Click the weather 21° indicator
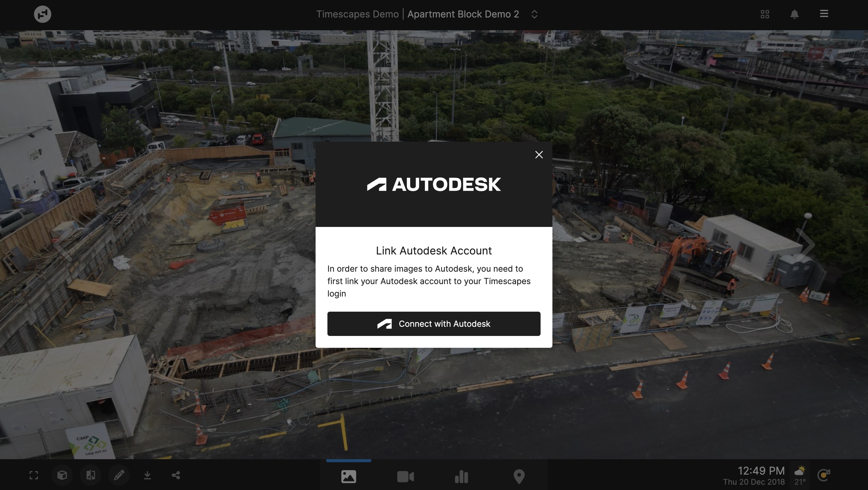 (800, 475)
